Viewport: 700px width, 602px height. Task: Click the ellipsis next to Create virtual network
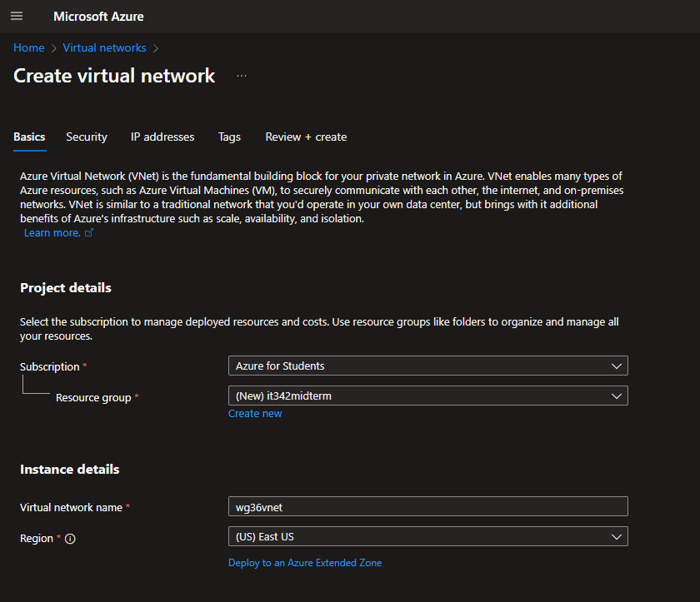pos(242,76)
